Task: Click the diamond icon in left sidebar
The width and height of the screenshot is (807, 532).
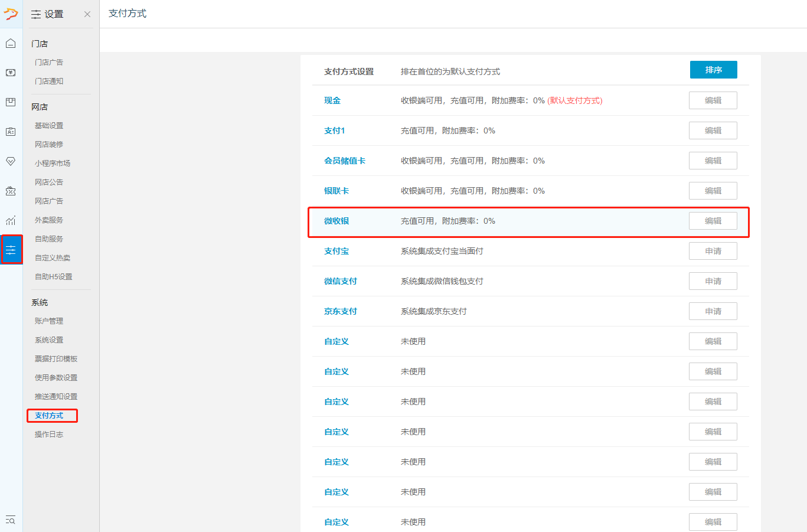Action: [x=11, y=161]
